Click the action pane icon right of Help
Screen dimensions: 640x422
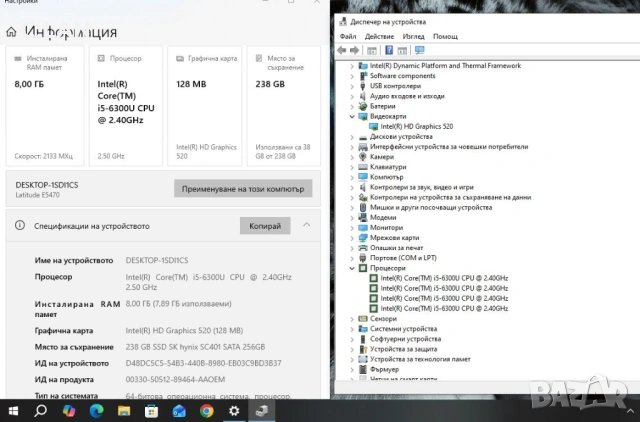(402, 51)
